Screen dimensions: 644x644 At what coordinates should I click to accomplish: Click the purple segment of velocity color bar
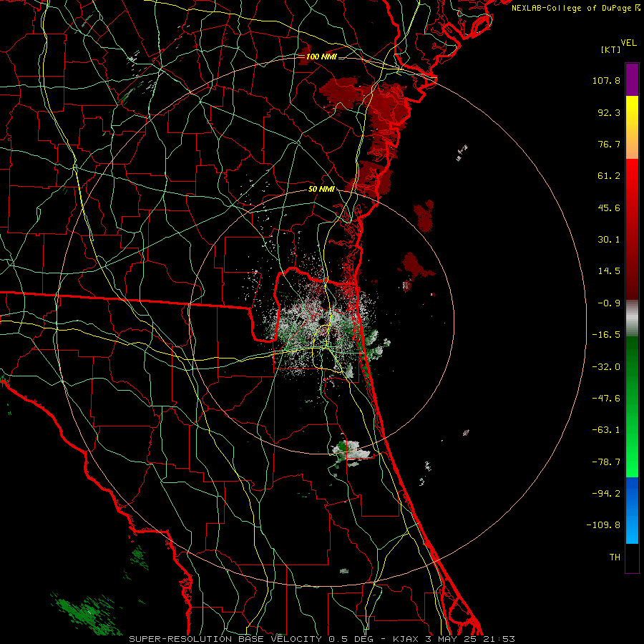click(632, 79)
